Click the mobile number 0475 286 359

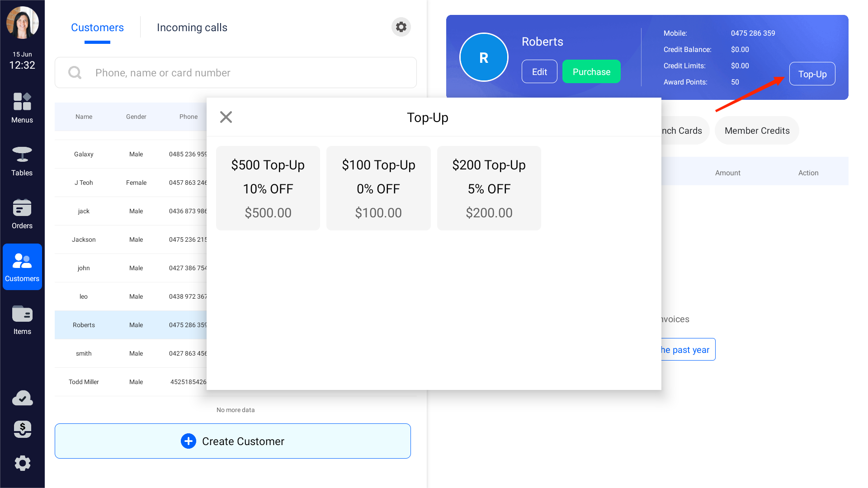click(x=753, y=33)
